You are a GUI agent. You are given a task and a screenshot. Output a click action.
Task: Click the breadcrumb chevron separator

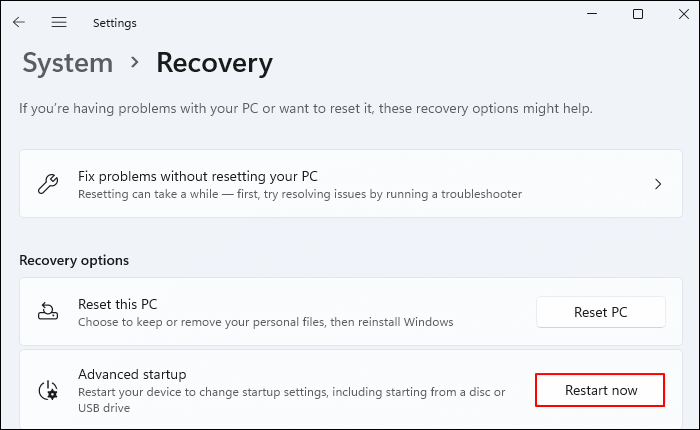click(x=135, y=63)
